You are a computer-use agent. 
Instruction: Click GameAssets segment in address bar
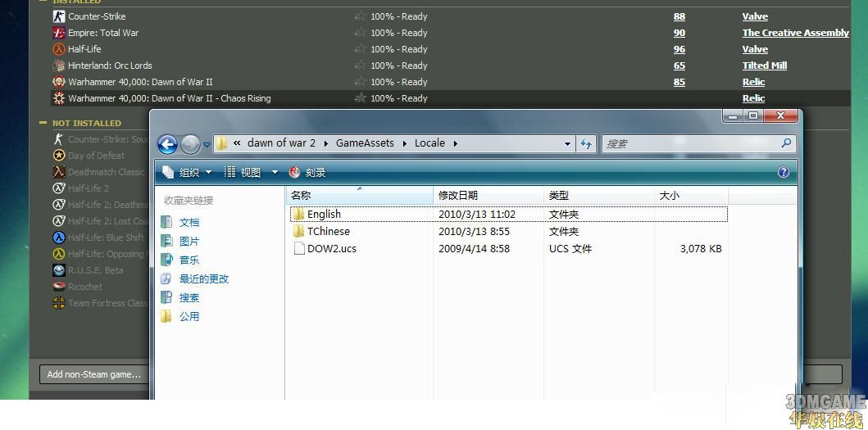coord(365,143)
